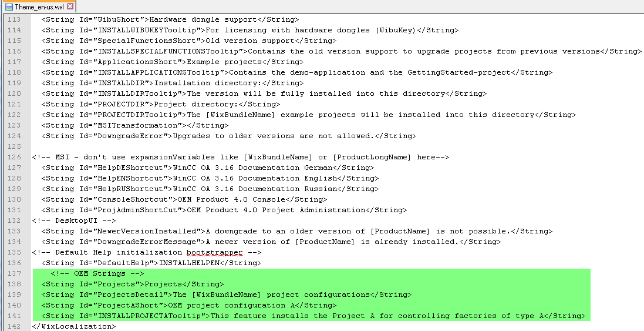Close the Theme_en-us.wxl tab with its red X

(70, 6)
